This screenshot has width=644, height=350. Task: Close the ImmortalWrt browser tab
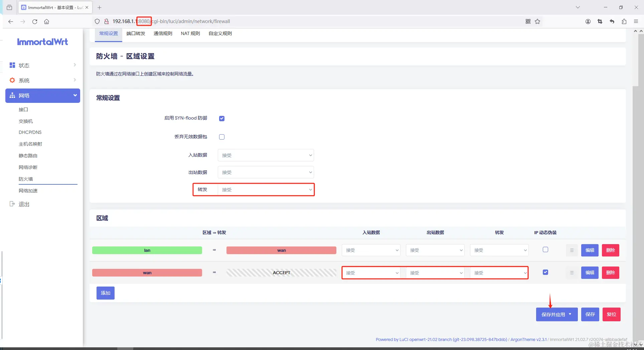click(87, 7)
